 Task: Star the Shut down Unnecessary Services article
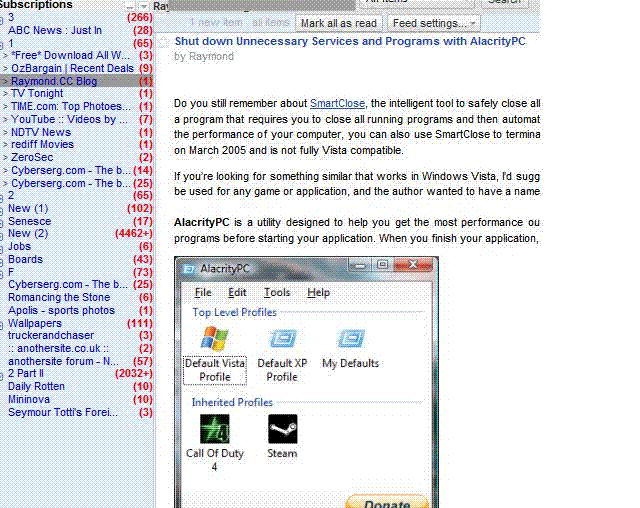[164, 42]
